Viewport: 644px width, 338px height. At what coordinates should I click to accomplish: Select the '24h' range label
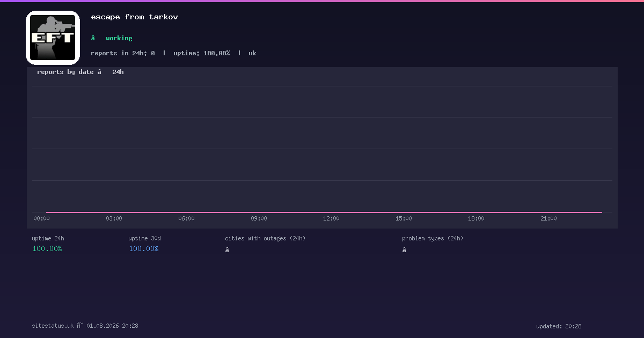pos(118,72)
